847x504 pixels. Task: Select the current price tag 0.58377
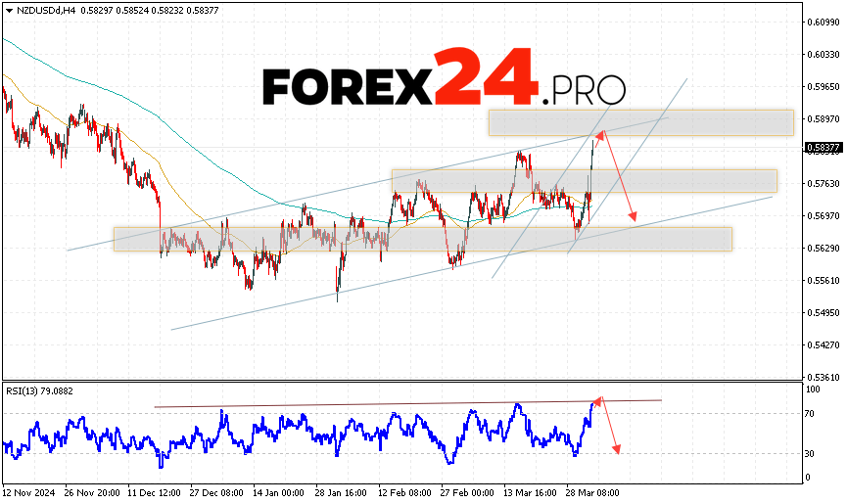(x=821, y=148)
